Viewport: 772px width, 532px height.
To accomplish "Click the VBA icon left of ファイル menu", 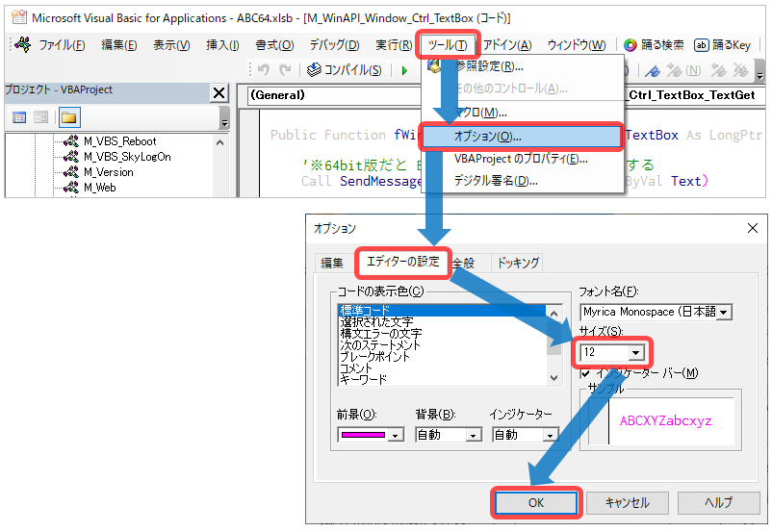I will coord(22,45).
